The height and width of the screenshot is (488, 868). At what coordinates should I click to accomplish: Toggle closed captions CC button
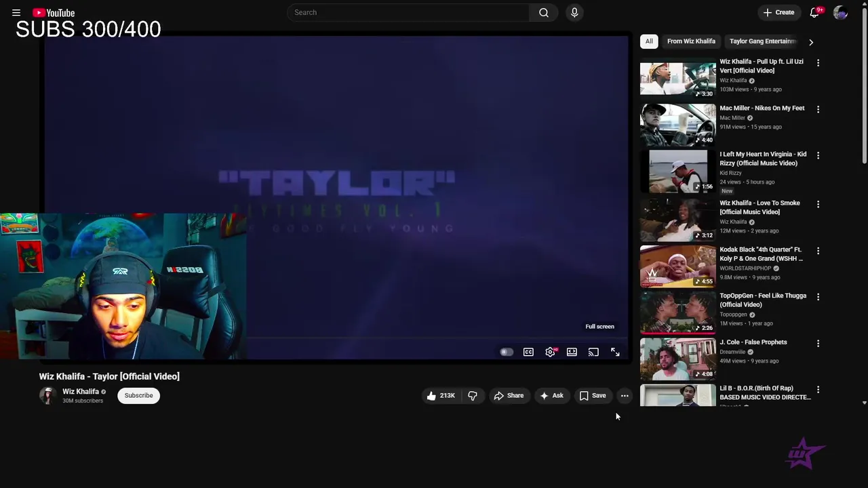click(x=528, y=352)
